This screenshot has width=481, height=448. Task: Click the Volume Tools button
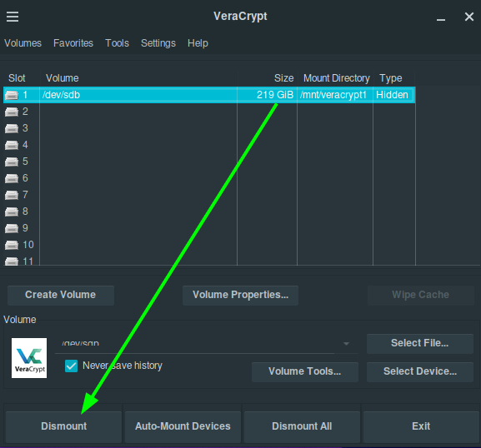point(305,371)
